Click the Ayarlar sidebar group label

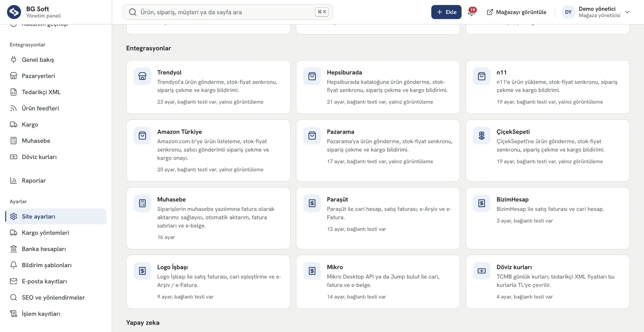coord(18,202)
